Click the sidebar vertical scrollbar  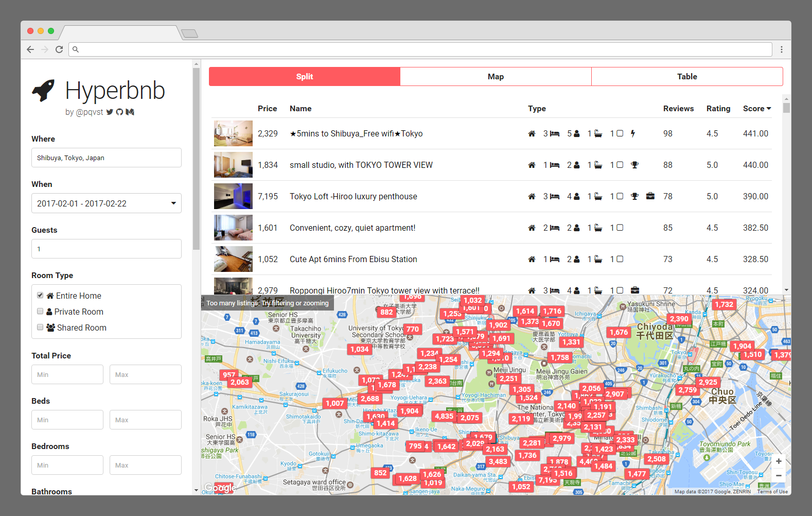coord(196,159)
